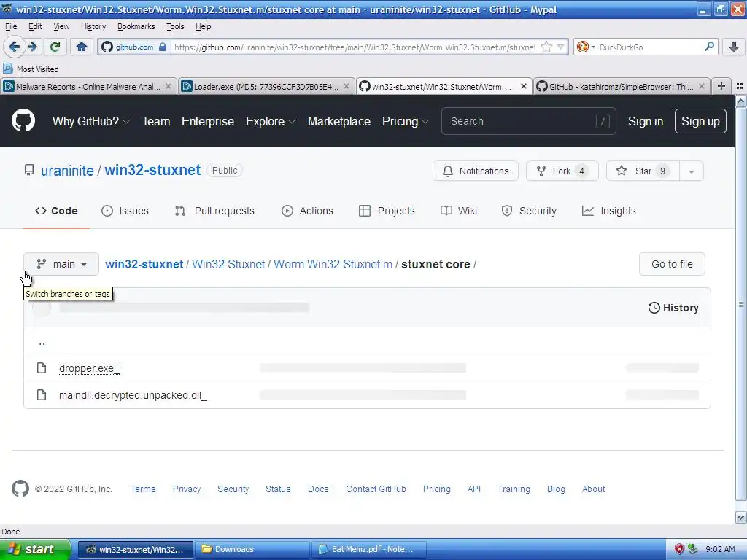Go up to parent directory (..)
Viewport: 747px width, 560px height.
coord(42,341)
